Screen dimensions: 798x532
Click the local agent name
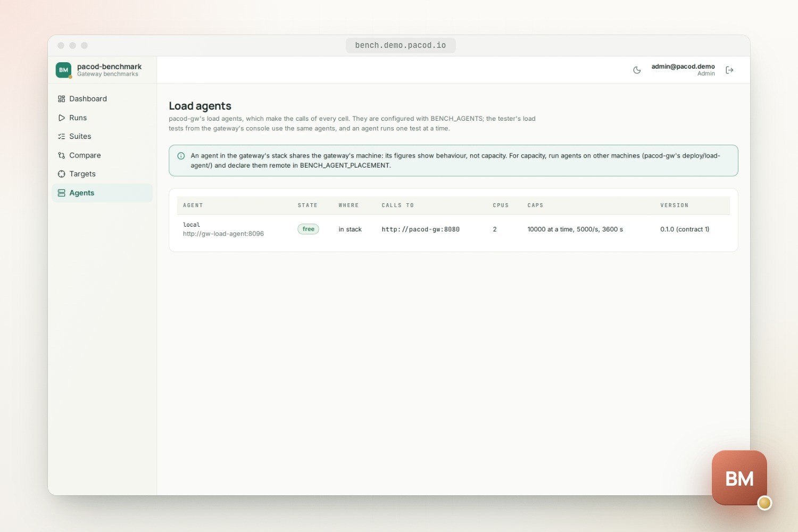coord(192,225)
